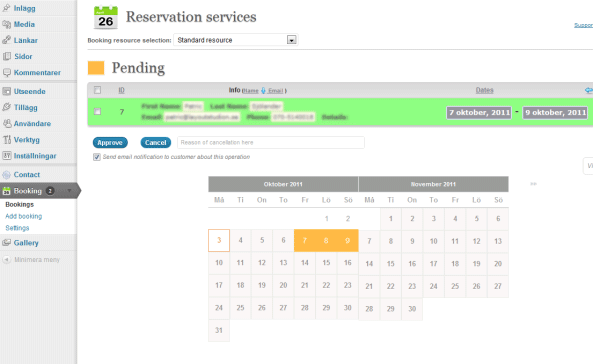The image size is (593, 364).
Task: Select highlighted October 7 in the calendar
Action: [x=304, y=240]
